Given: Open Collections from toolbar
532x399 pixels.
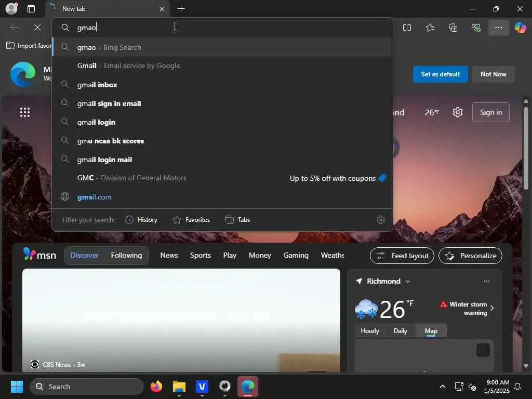Looking at the screenshot, I should tap(453, 28).
